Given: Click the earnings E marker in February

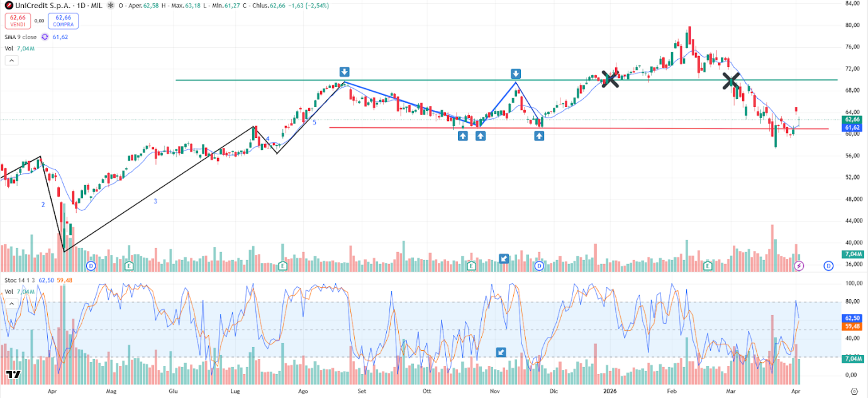Looking at the screenshot, I should click(708, 266).
